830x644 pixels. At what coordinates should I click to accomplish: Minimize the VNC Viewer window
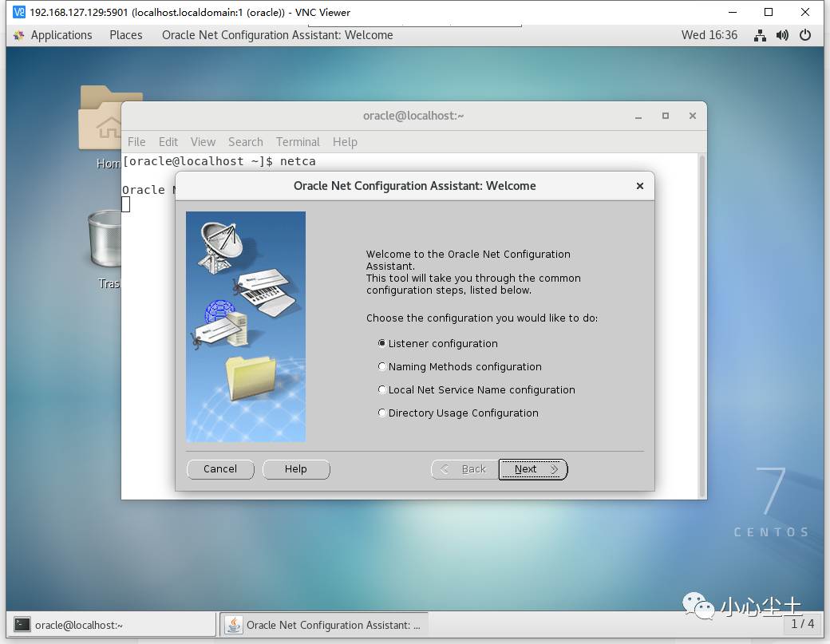pyautogui.click(x=733, y=12)
